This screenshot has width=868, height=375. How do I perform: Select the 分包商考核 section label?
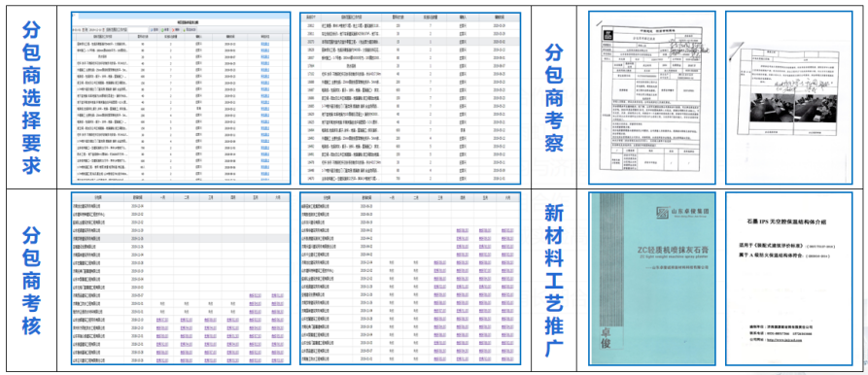pyautogui.click(x=31, y=281)
